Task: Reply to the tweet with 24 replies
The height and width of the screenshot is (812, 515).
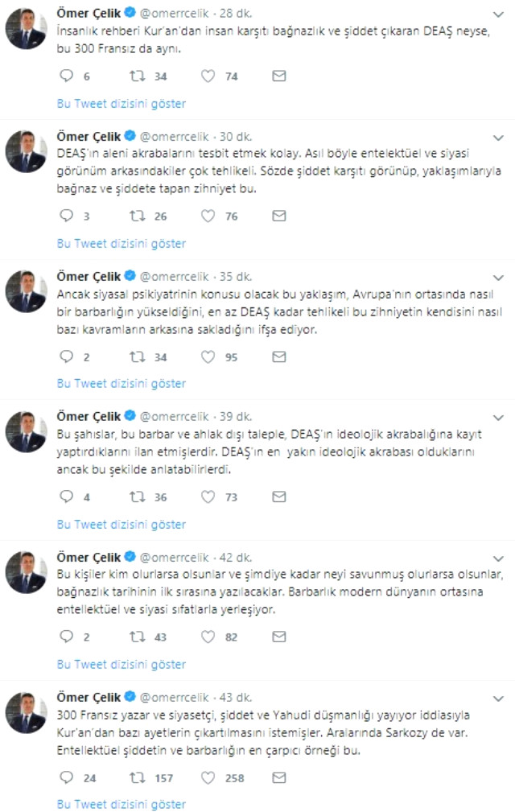Action: 66,777
